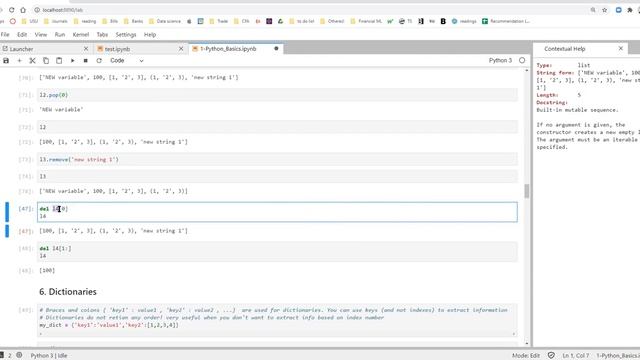640x360 pixels.
Task: Cut the selected cell with the scissors icon
Action: (32, 60)
